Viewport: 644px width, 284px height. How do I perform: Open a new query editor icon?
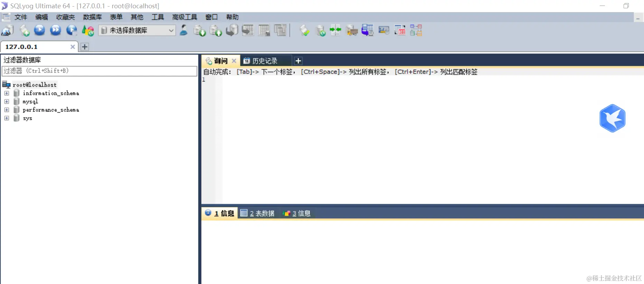[x=24, y=30]
